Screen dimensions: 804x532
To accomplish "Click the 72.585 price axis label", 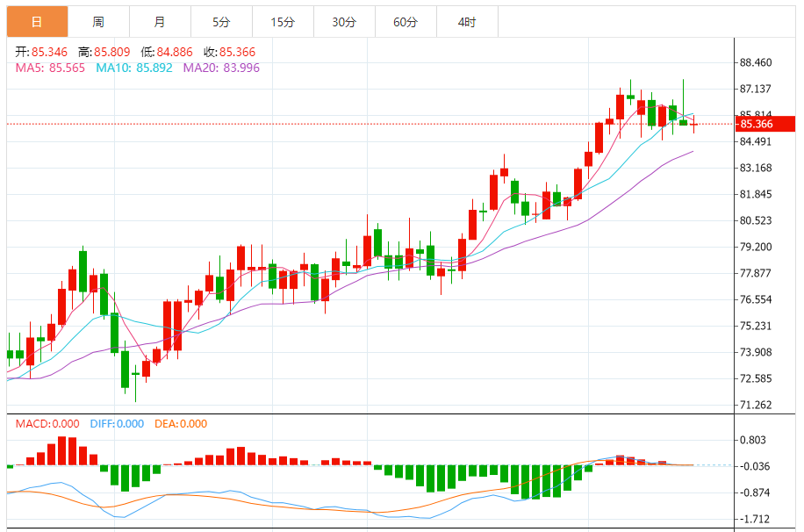I will coord(756,378).
